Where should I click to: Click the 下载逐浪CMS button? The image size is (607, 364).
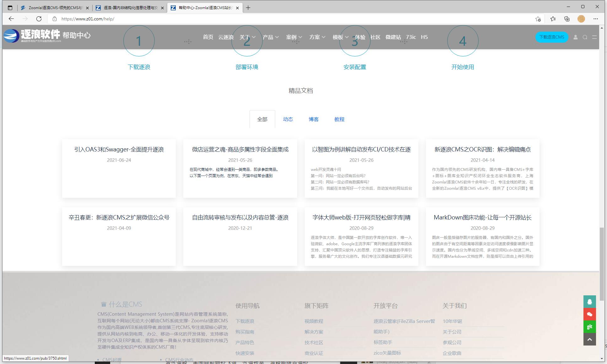tap(551, 37)
